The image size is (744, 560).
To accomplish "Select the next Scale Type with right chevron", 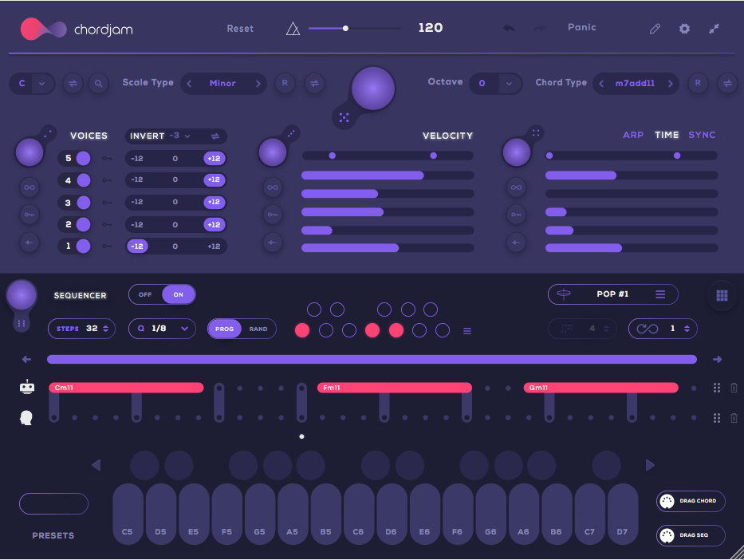I will (258, 84).
